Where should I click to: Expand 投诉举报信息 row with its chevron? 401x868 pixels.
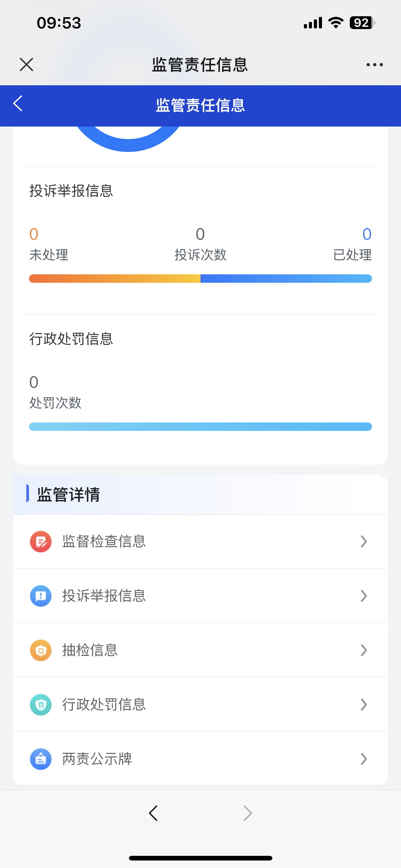(363, 596)
